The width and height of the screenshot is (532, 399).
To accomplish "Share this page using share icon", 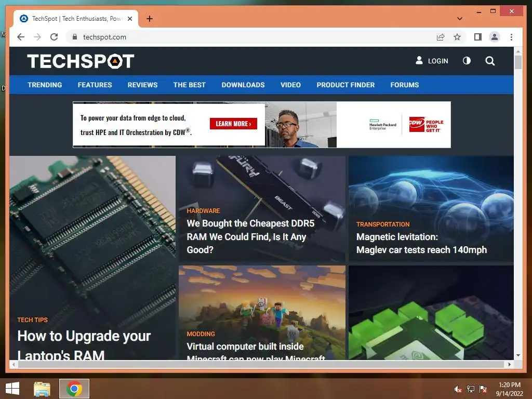I will 441,37.
